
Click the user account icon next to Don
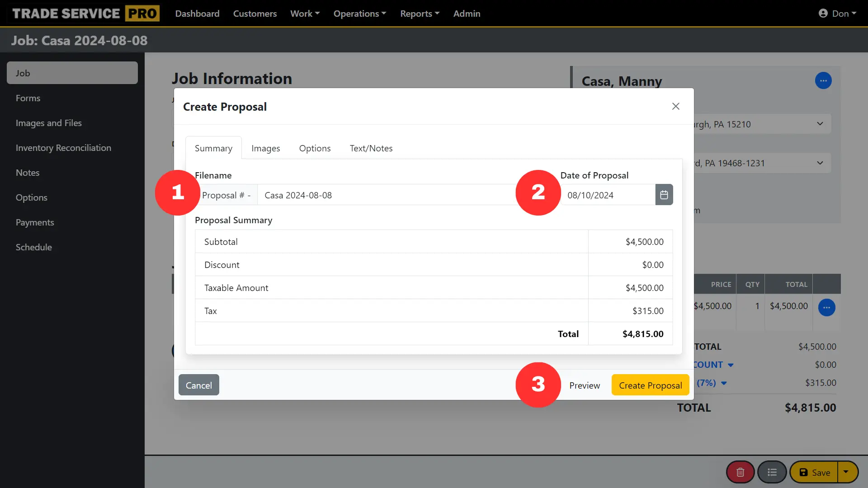click(x=823, y=13)
